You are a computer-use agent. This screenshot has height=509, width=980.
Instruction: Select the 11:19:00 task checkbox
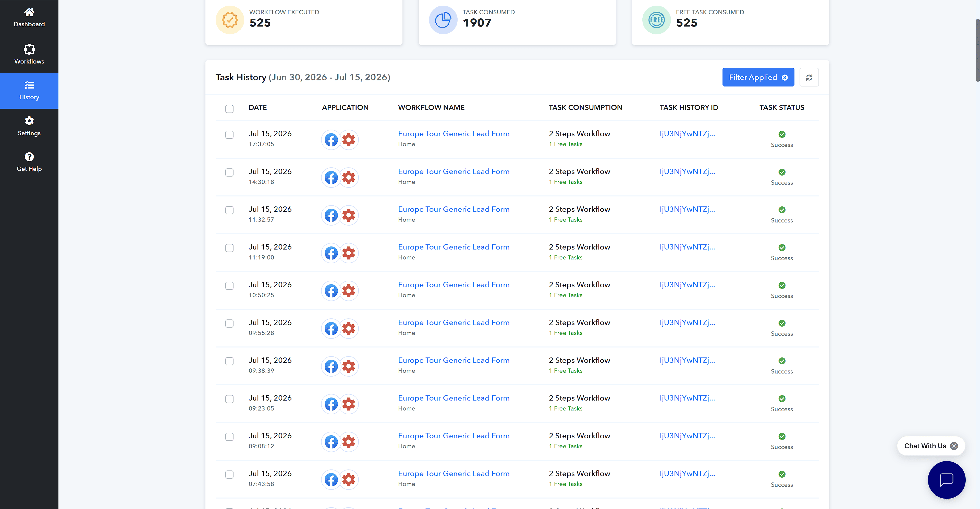pos(229,248)
